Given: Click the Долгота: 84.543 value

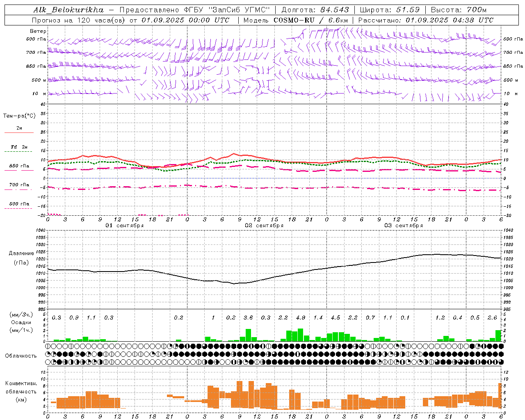Looking at the screenshot, I should 315,10.
